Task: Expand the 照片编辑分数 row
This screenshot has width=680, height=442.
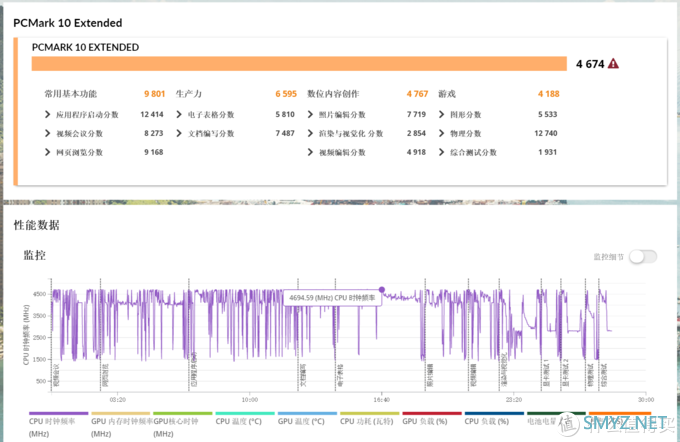Action: pyautogui.click(x=310, y=115)
